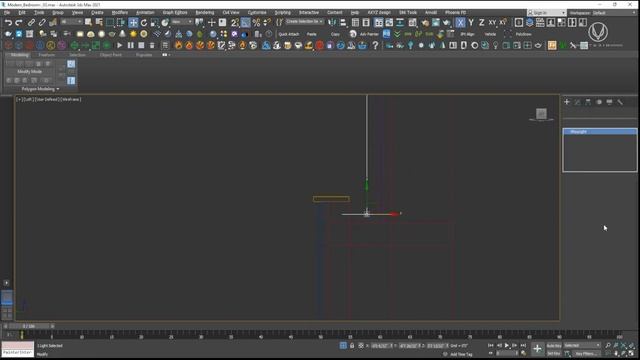Open the Sign In dropdown
The height and width of the screenshot is (360, 640).
(546, 13)
